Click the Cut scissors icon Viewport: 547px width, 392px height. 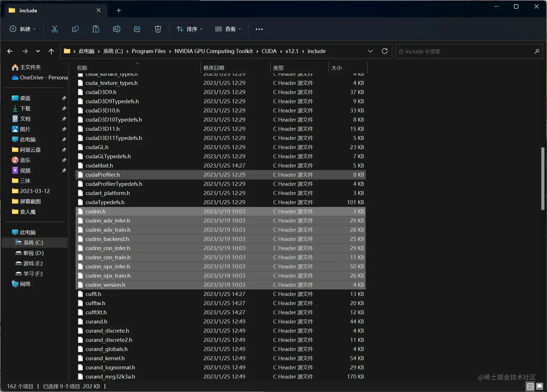(x=55, y=29)
